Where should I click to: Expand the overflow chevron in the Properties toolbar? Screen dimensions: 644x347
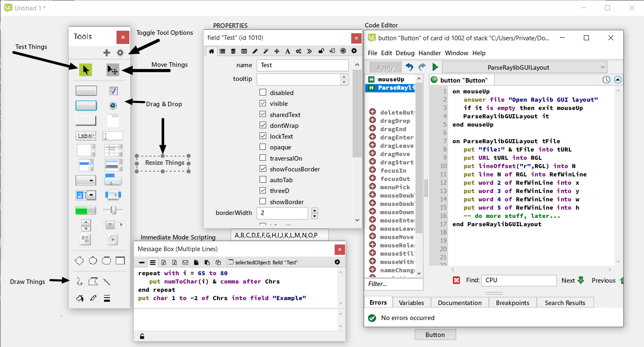pyautogui.click(x=309, y=50)
